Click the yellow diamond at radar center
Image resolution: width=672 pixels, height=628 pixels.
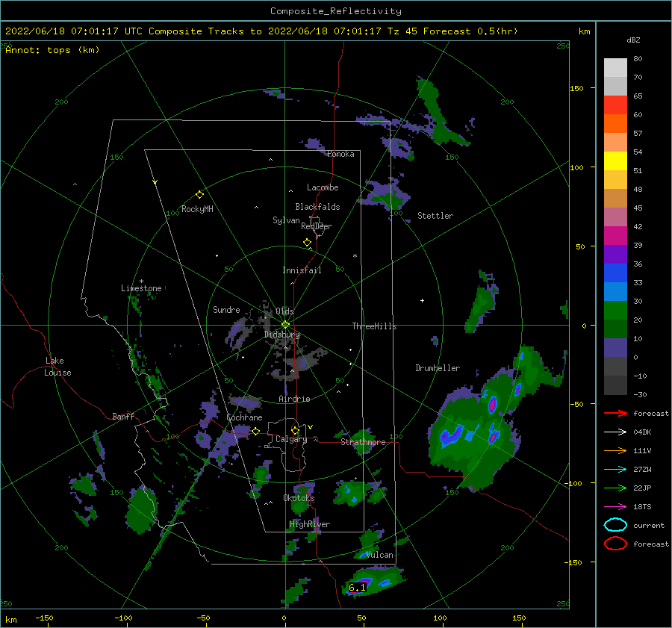click(x=285, y=325)
